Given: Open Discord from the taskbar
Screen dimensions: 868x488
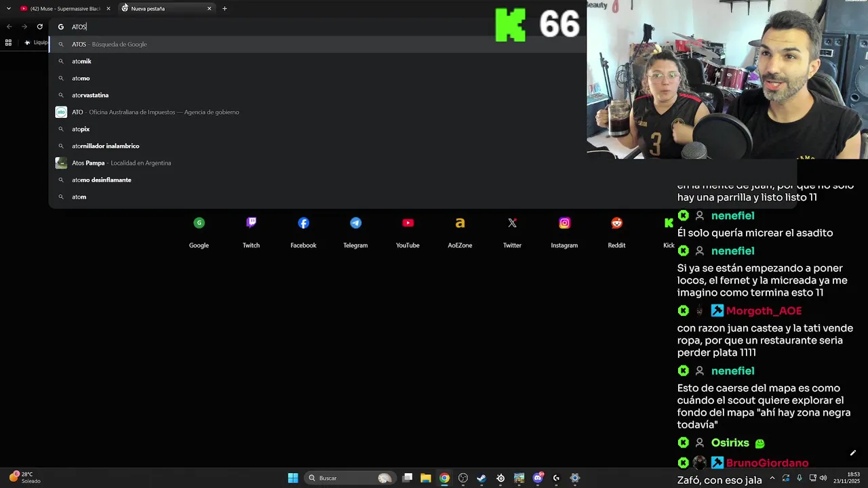Looking at the screenshot, I should pos(538,478).
